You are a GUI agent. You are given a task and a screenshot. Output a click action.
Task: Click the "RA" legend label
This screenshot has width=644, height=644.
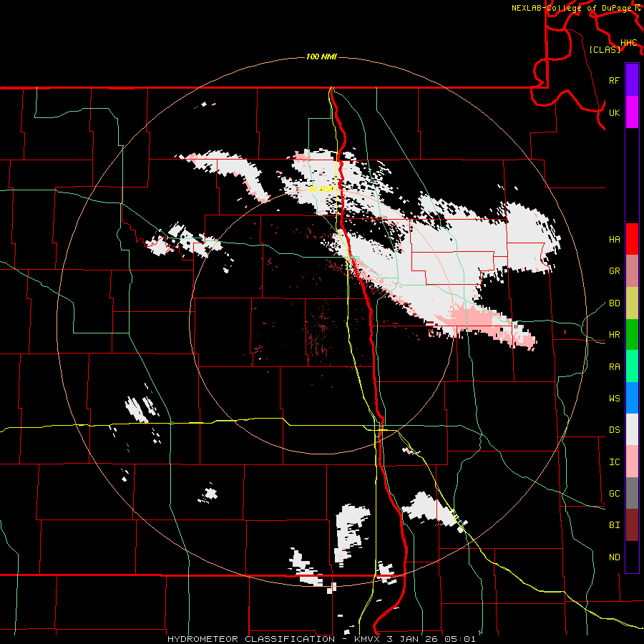(614, 367)
